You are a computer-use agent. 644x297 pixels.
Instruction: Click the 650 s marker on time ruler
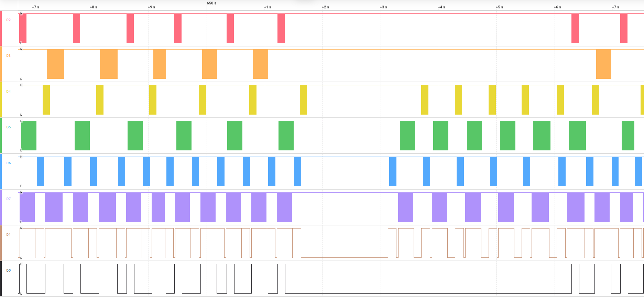[x=211, y=3]
